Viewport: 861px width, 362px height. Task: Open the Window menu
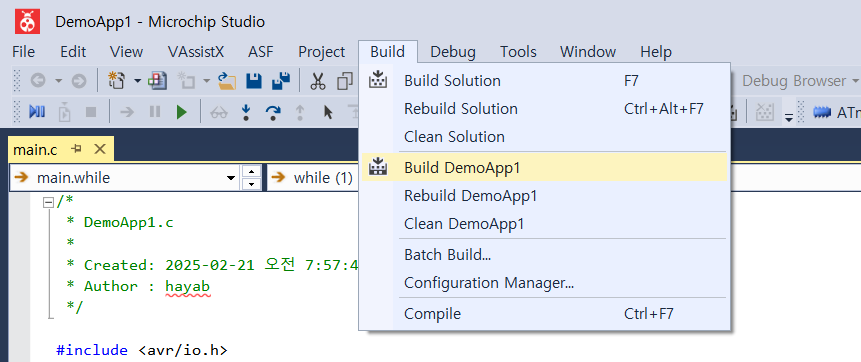click(x=588, y=52)
